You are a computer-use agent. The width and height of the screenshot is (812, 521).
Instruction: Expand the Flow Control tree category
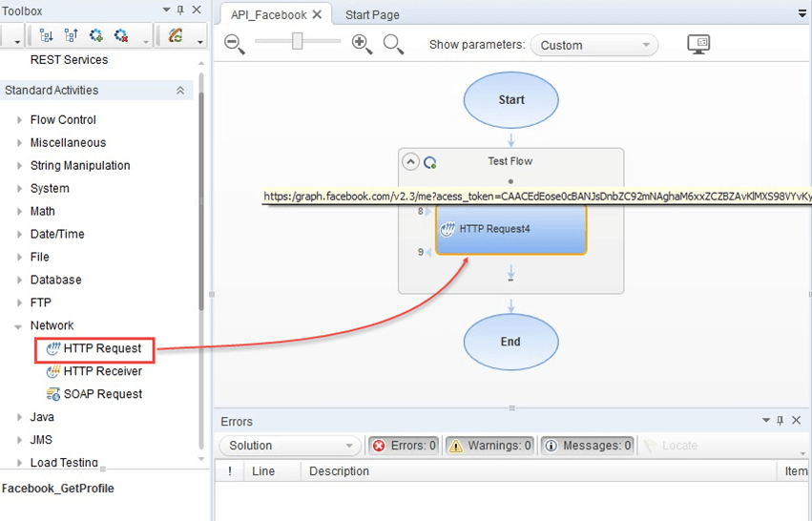click(20, 120)
